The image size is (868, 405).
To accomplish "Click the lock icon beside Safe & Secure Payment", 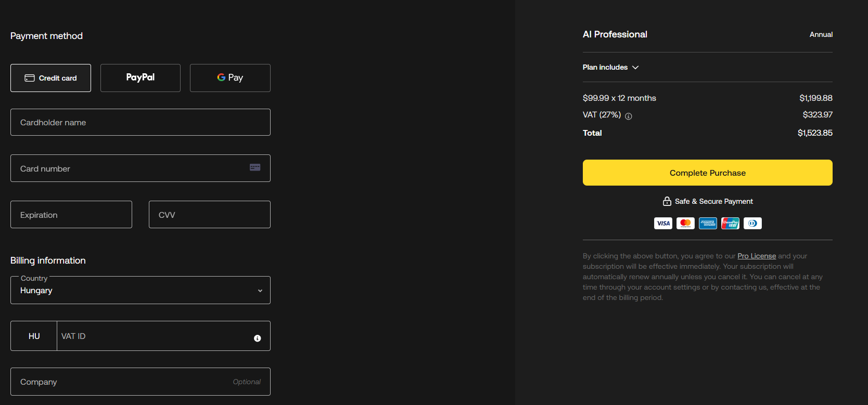I will point(667,201).
